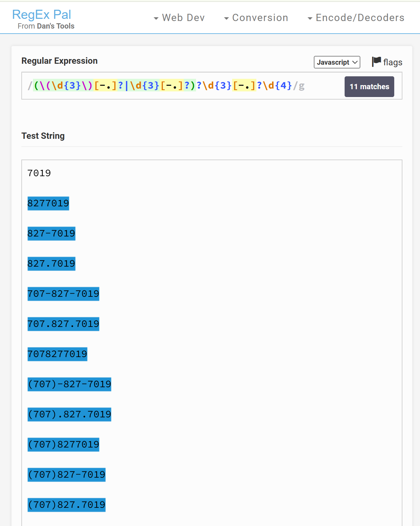Viewport: 420px width, 526px height.
Task: Click the highlighted match 827-7019
Action: click(51, 233)
